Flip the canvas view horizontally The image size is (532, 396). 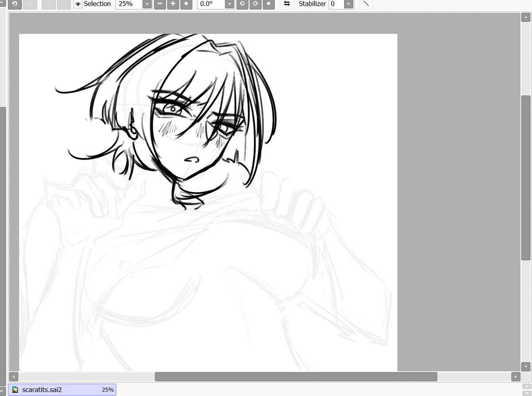(287, 4)
